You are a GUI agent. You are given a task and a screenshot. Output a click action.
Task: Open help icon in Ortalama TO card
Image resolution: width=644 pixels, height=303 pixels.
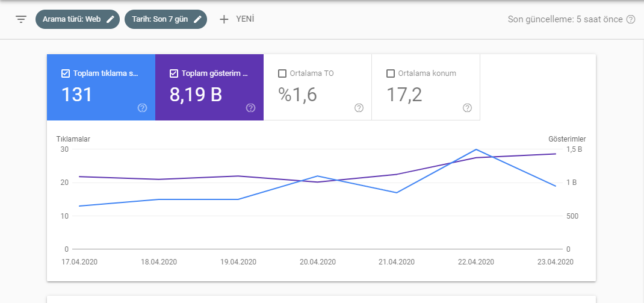[359, 108]
